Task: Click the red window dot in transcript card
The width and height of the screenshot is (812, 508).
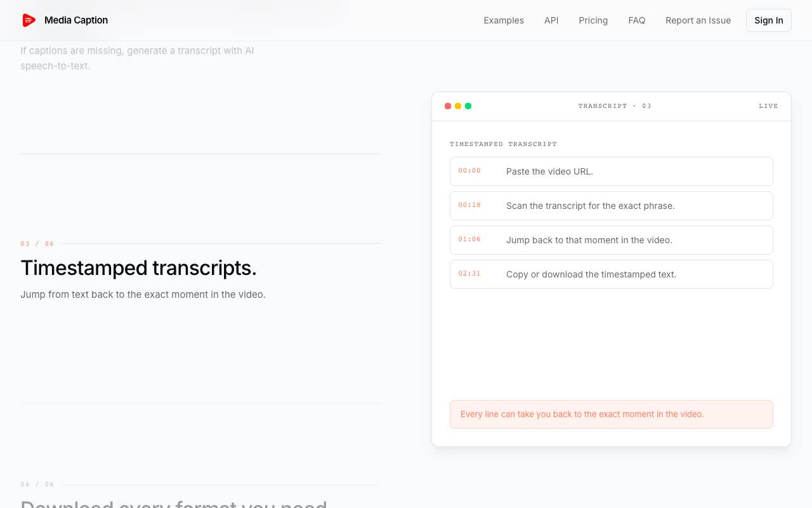Action: 448,106
